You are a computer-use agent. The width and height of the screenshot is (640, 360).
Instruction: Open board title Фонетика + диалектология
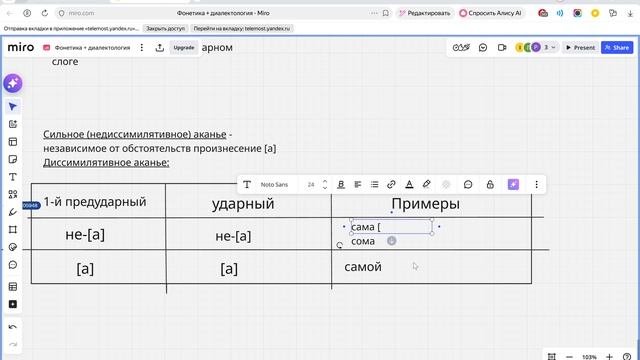tap(92, 48)
